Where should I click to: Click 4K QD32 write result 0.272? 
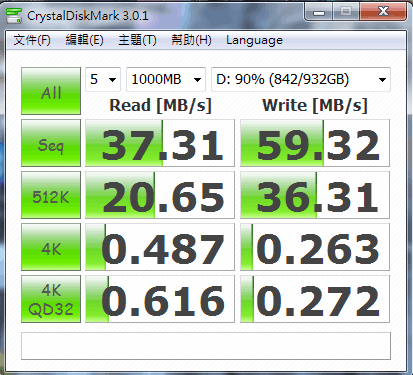coord(315,299)
